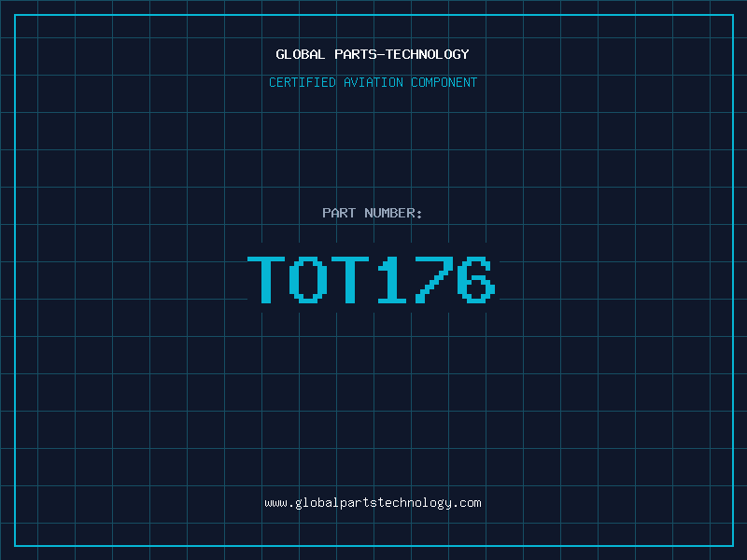Click the PART NUMBER: label
Screen dimensions: 747x560
tap(373, 213)
